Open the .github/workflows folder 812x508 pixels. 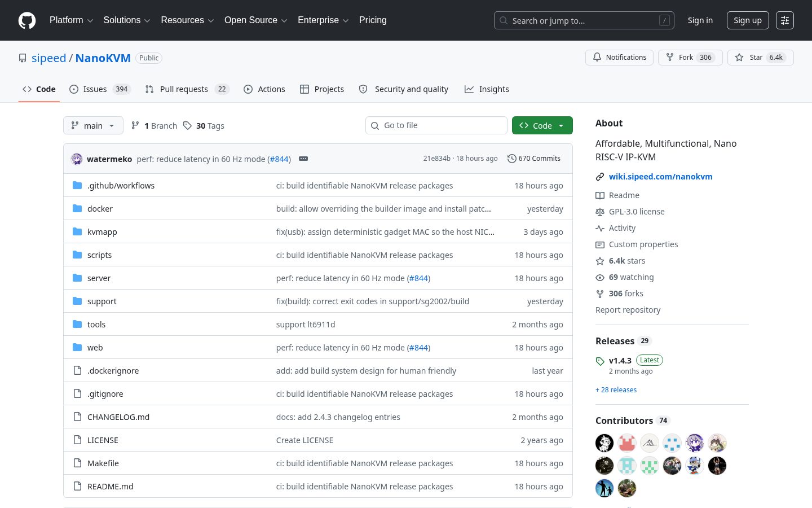pyautogui.click(x=121, y=185)
